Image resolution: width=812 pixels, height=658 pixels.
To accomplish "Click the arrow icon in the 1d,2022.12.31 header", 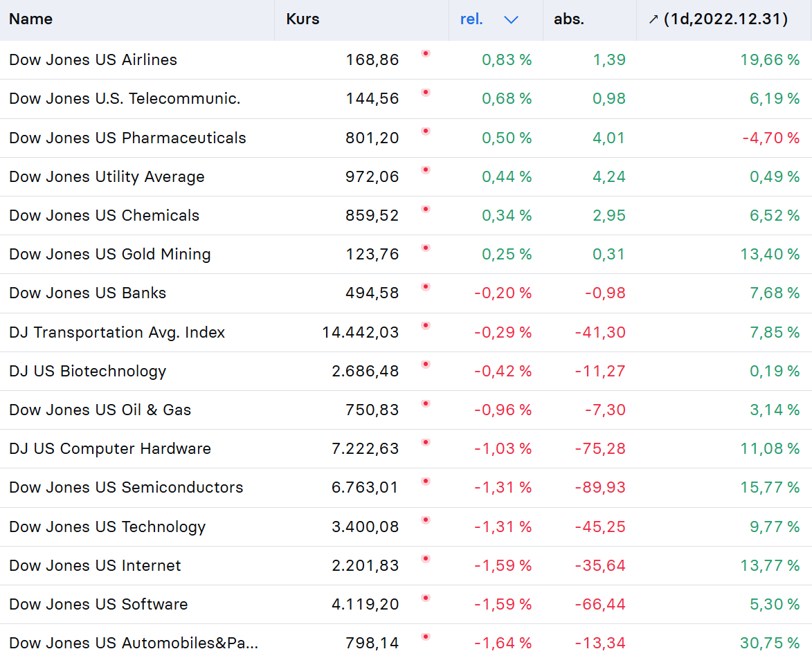I will 653,19.
